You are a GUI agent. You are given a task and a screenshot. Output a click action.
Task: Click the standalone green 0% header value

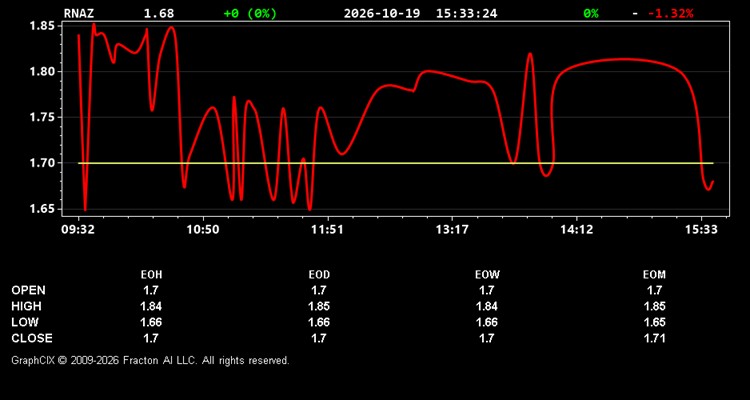tap(591, 13)
